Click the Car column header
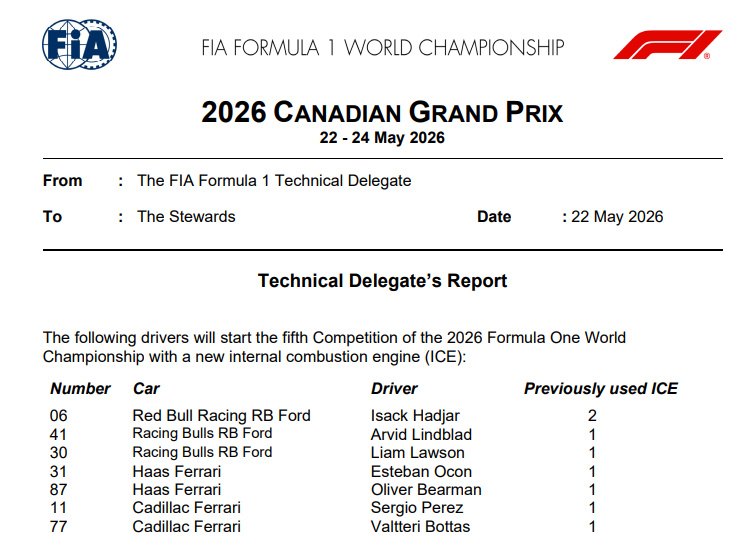Viewport: 745px width, 551px height. click(x=146, y=389)
